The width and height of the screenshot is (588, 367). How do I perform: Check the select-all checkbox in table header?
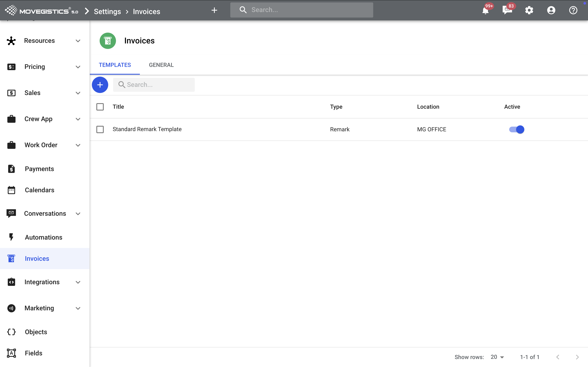pyautogui.click(x=100, y=107)
